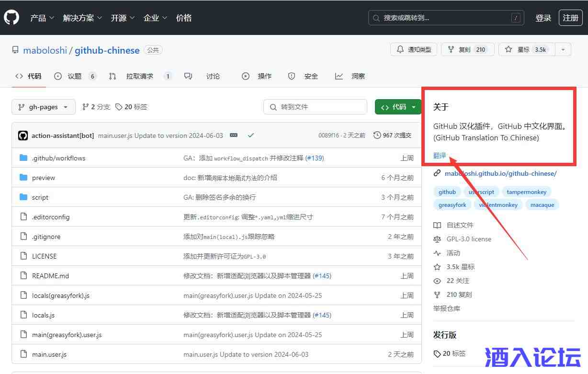This screenshot has height=374, width=588.
Task: Open the star lists dropdown arrow
Action: pyautogui.click(x=563, y=49)
